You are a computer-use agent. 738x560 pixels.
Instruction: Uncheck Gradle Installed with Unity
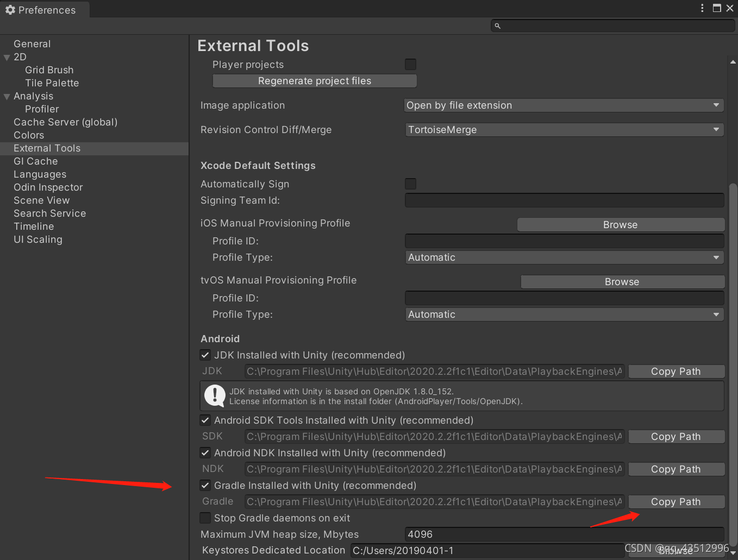[205, 485]
